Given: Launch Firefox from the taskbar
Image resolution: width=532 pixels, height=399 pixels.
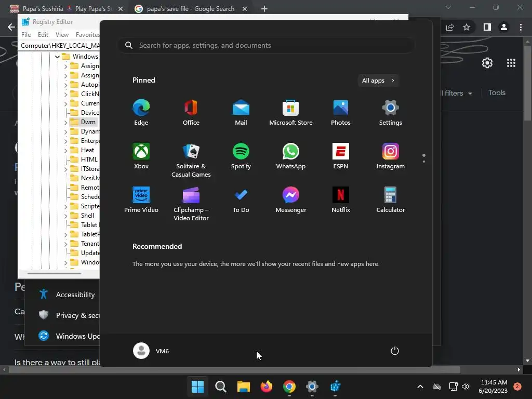Looking at the screenshot, I should (267, 387).
